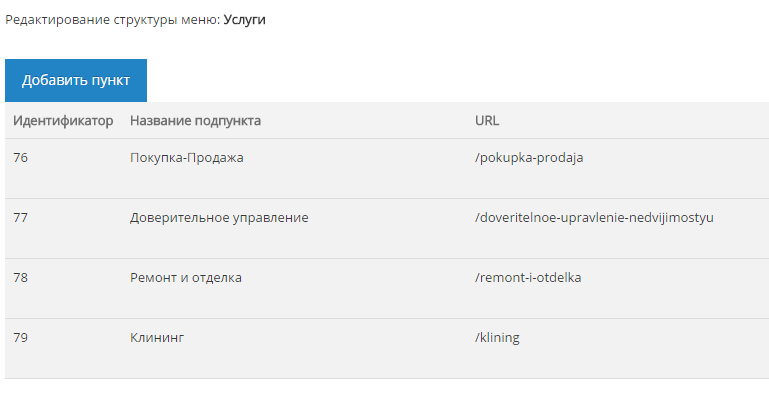
Task: Click the /remont-i-otdelka URL
Action: click(528, 277)
